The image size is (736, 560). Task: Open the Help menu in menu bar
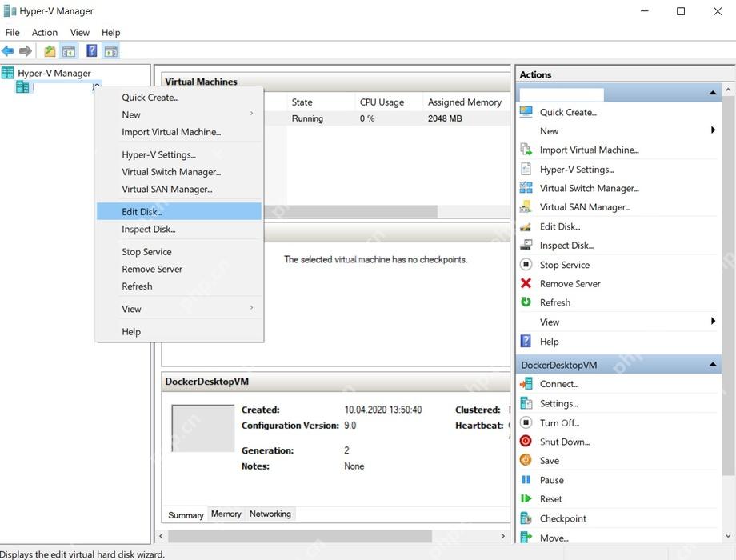[x=110, y=32]
